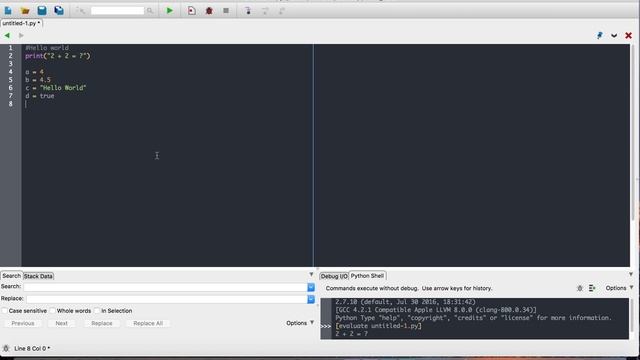The width and height of the screenshot is (640, 360).
Task: Click line number 4 in the gutter
Action: click(11, 72)
